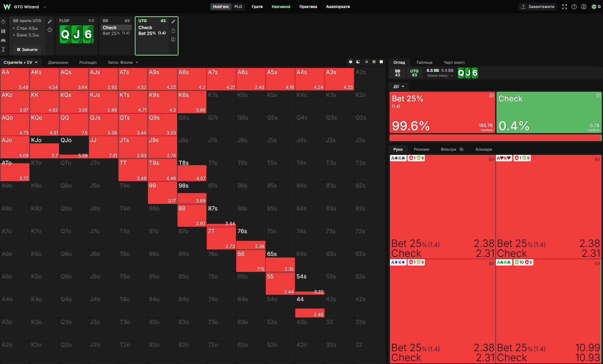
Task: Open the GTO Wizard logo dropdown chevron
Action: point(45,7)
